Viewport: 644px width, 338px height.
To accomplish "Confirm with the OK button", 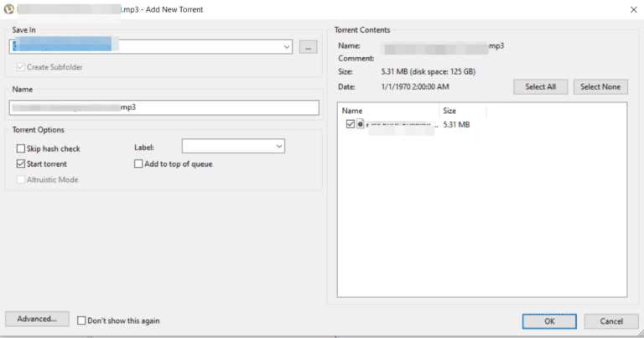I will click(x=548, y=321).
